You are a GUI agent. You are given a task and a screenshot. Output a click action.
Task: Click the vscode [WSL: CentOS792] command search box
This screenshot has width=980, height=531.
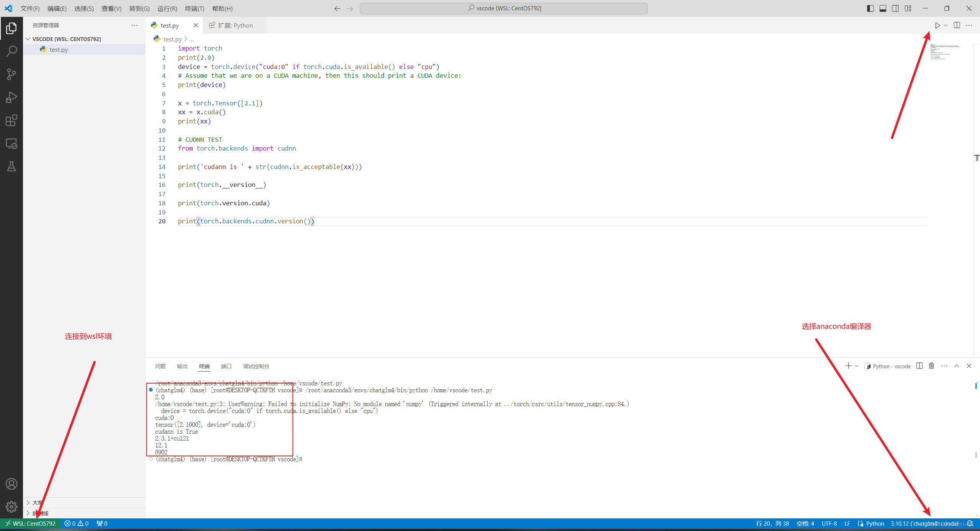(503, 8)
